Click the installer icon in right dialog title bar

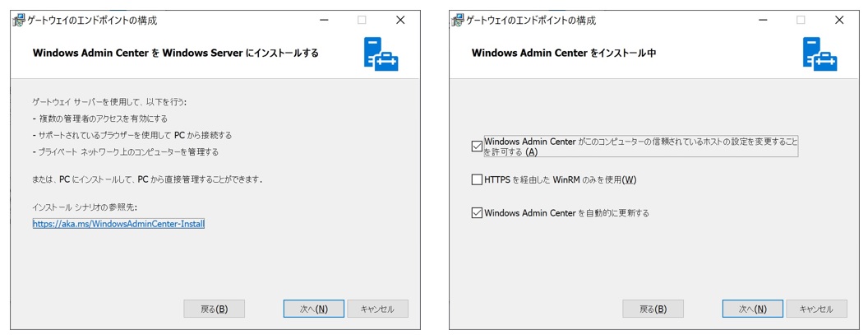tap(458, 20)
